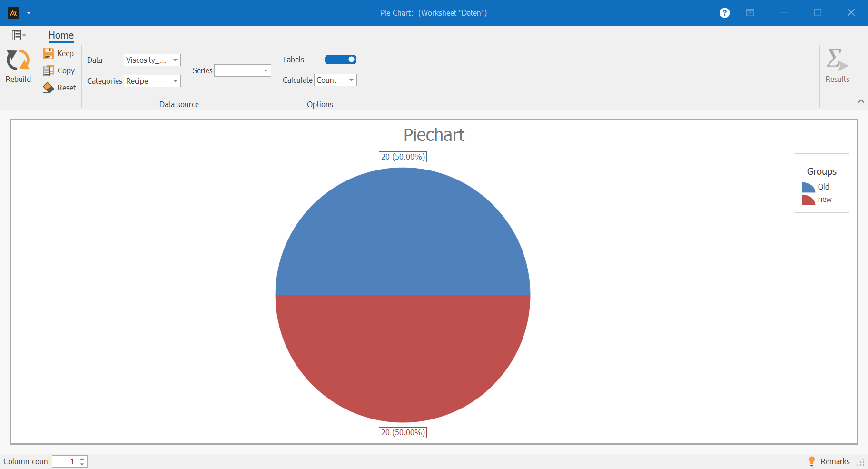Click the Column count input field
868x469 pixels.
[x=65, y=461]
